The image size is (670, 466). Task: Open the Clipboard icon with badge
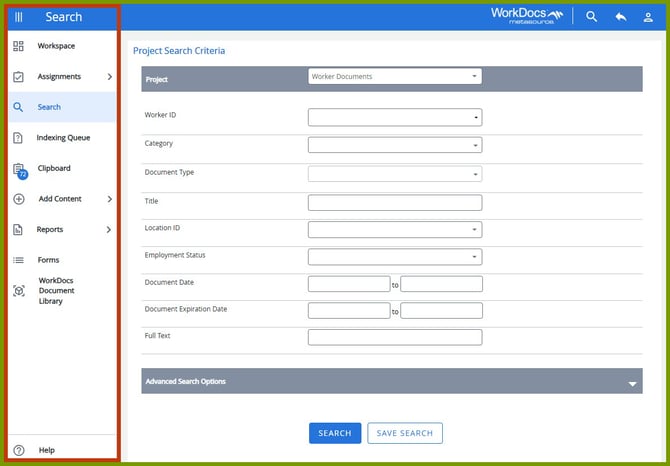19,170
